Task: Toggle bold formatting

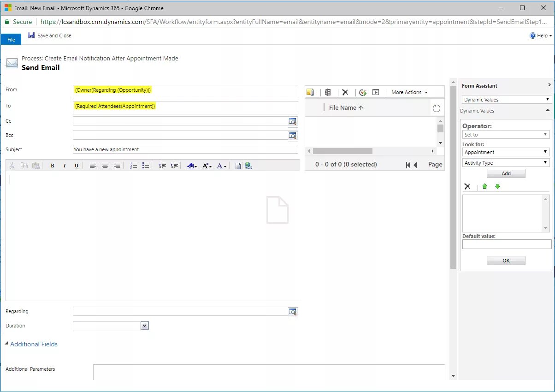Action: click(53, 166)
